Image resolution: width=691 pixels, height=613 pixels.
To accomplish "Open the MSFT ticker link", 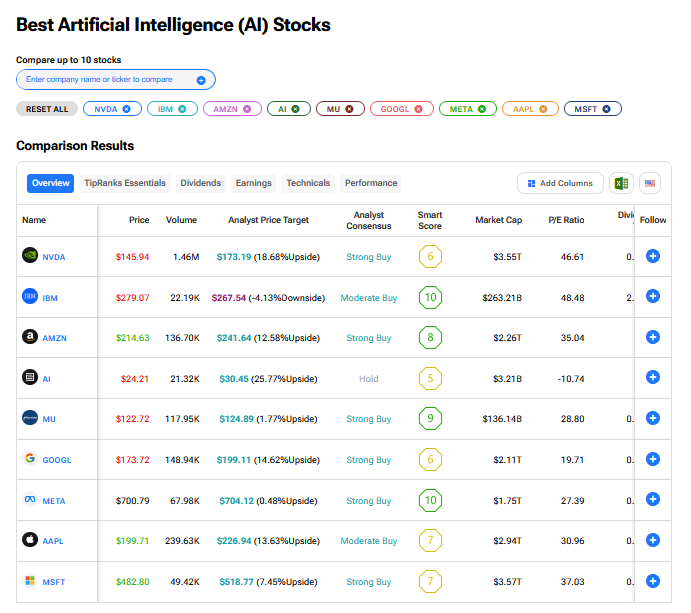I will tap(54, 582).
